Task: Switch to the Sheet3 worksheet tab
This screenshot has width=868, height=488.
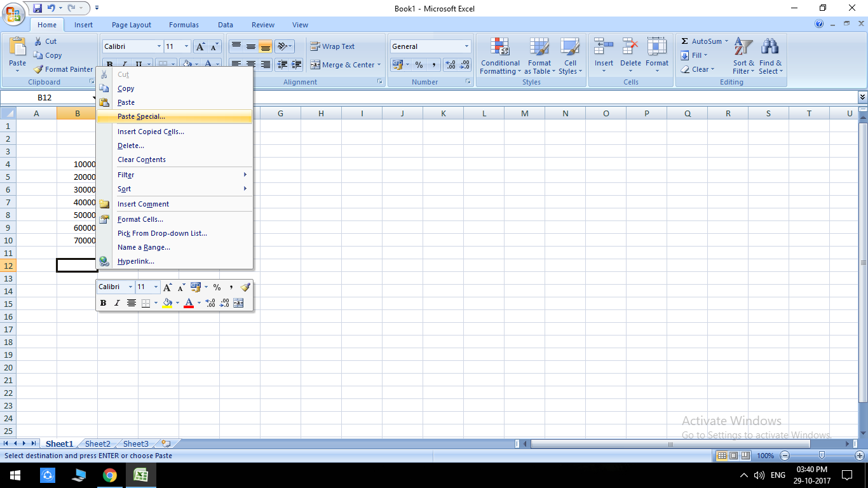Action: [x=136, y=444]
